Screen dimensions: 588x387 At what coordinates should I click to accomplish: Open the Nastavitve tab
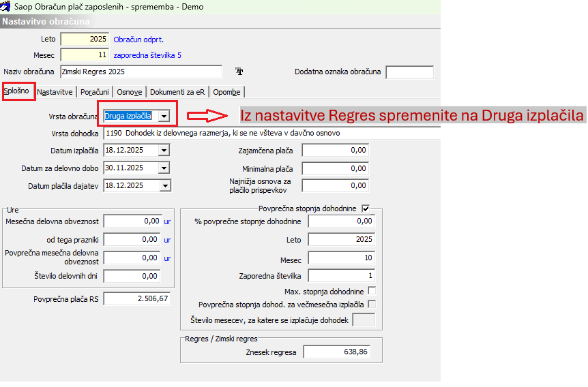[x=55, y=92]
